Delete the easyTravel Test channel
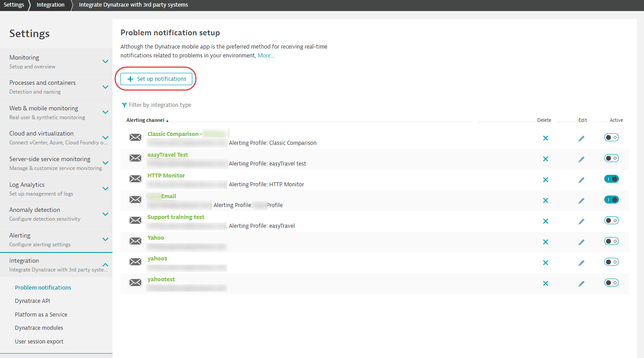644x358 pixels. click(x=545, y=159)
